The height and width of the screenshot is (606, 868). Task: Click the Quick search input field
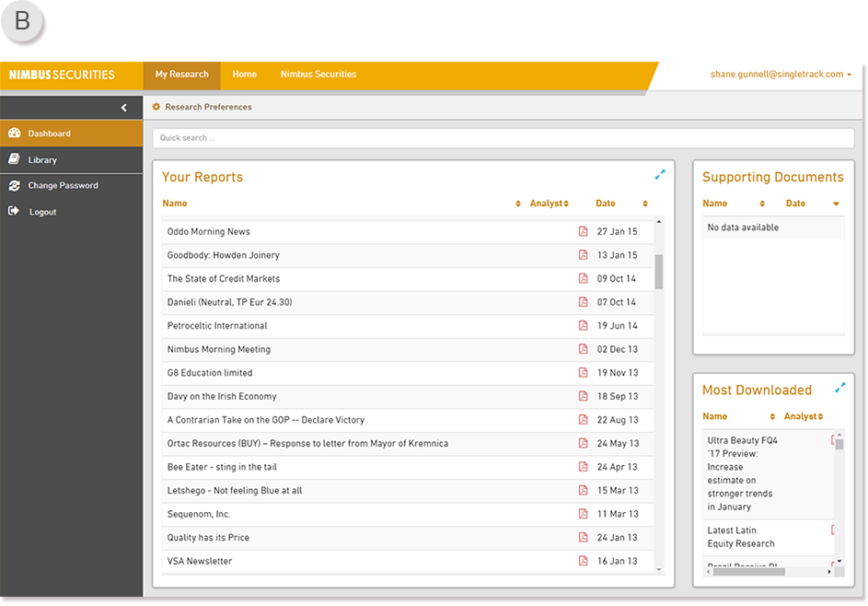[x=503, y=138]
